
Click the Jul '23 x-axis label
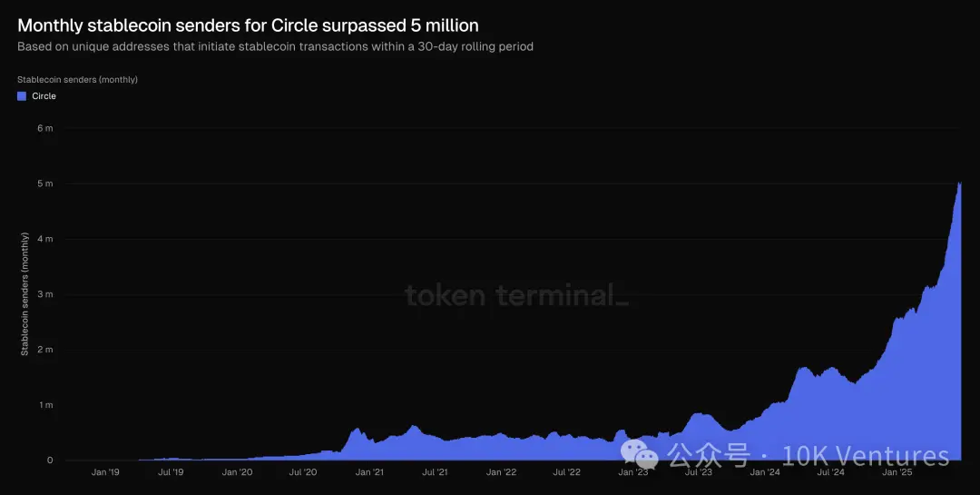(699, 472)
